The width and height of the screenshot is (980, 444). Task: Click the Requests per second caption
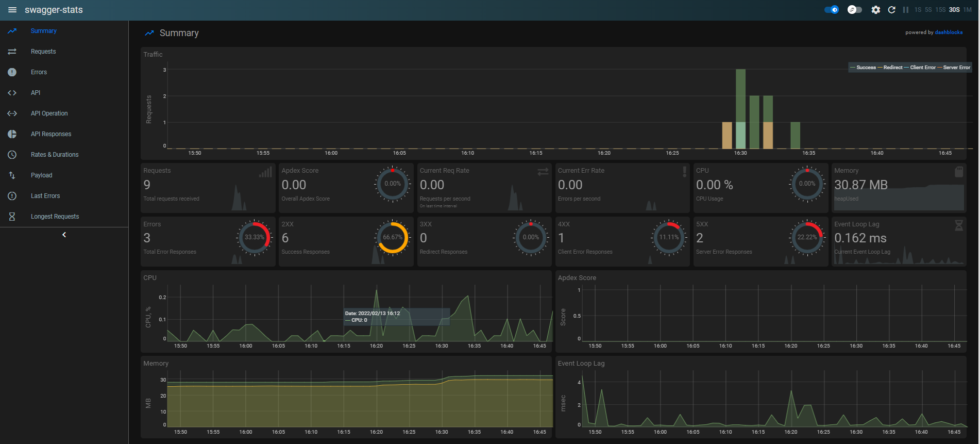445,199
